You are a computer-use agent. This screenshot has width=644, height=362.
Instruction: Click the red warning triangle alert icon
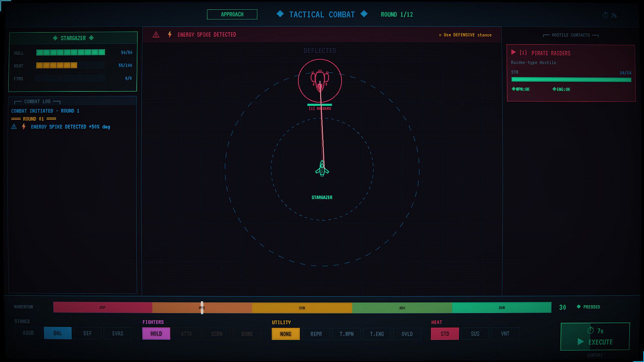(x=156, y=35)
